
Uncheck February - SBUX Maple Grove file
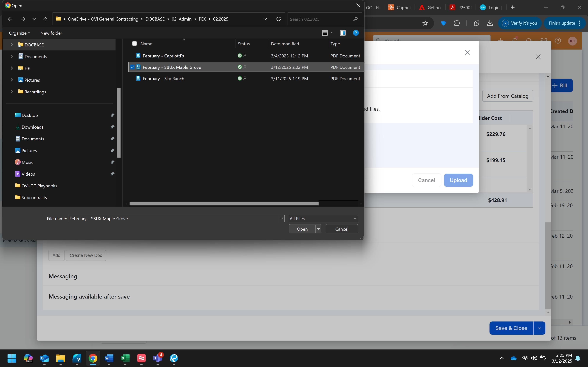[132, 67]
